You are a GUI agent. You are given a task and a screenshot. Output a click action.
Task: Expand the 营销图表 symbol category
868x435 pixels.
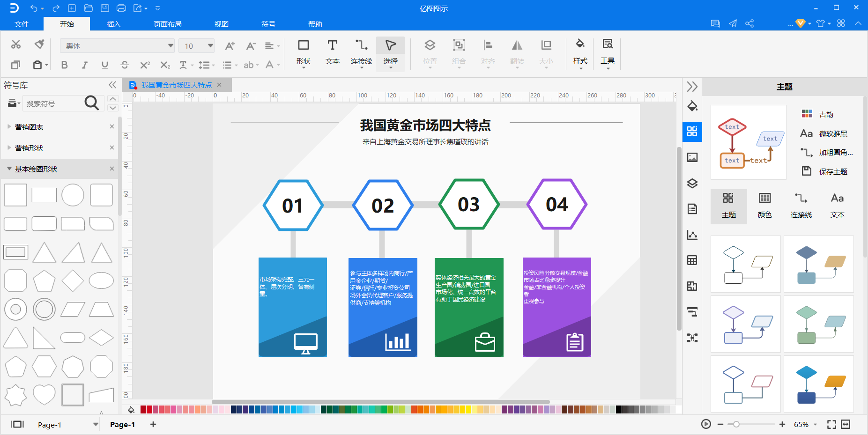click(60, 127)
